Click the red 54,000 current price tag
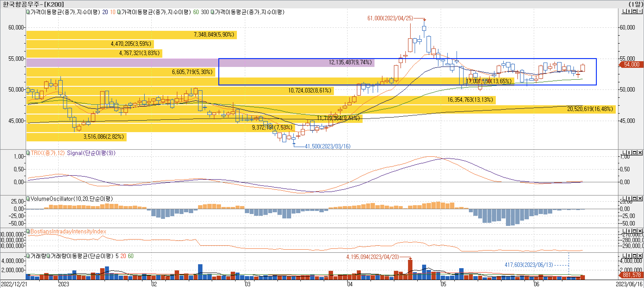Screen dimensions: 644x288 631,64
